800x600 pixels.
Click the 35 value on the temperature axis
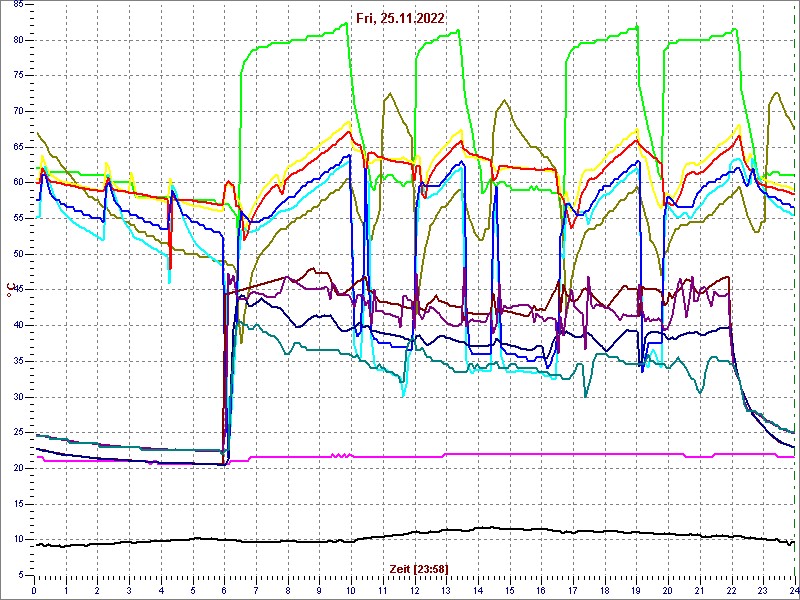click(17, 361)
